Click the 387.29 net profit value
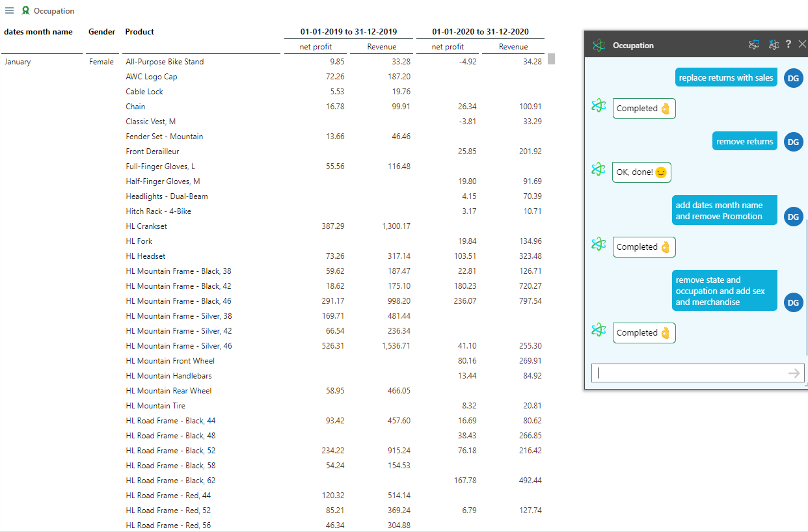 (x=333, y=226)
